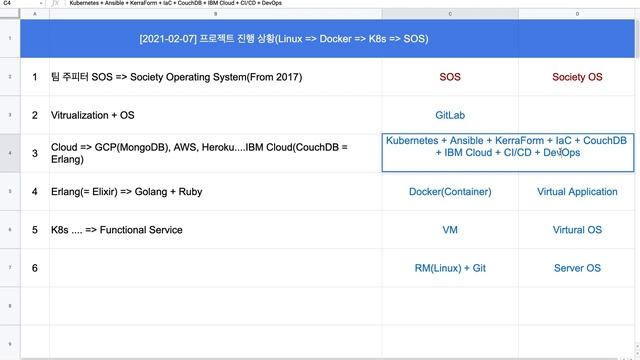Select row 1 header
Screen dimensions: 640x360
click(10, 38)
